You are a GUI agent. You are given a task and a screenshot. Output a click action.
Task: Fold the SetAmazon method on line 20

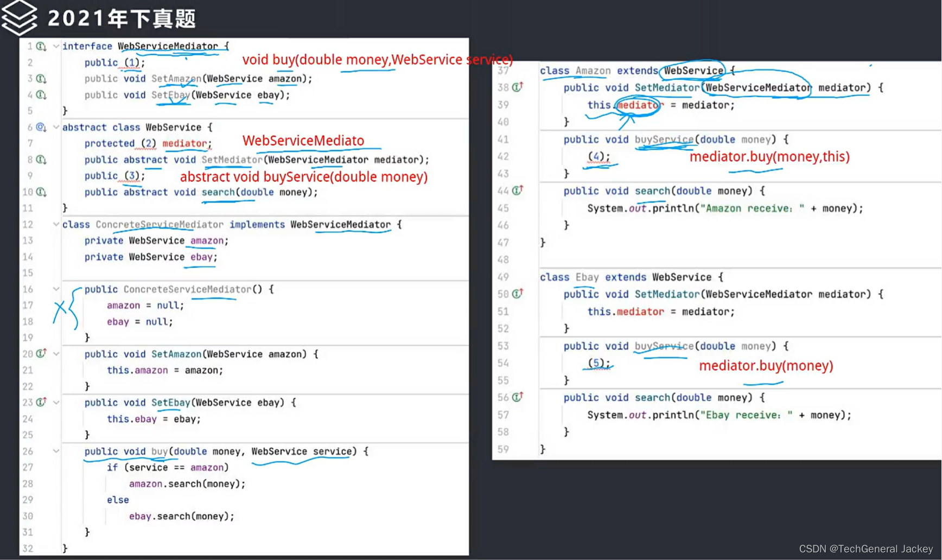point(56,354)
